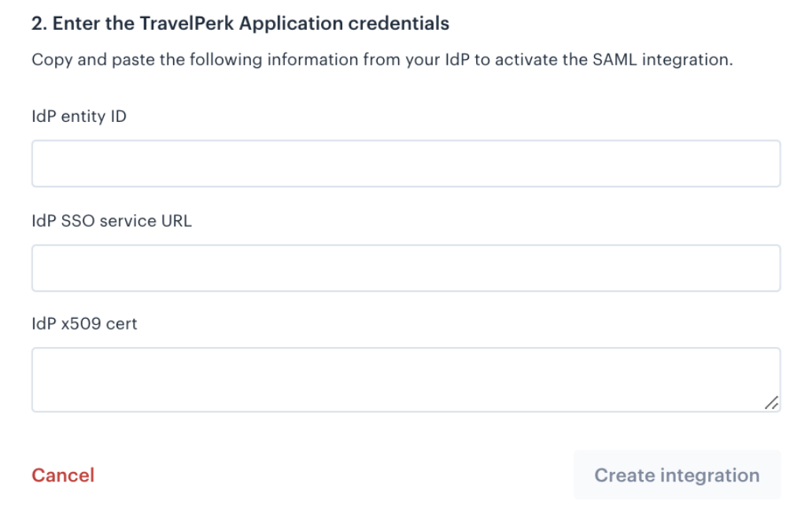Click the "IdP entity ID" label
This screenshot has height=524, width=812.
coord(79,116)
